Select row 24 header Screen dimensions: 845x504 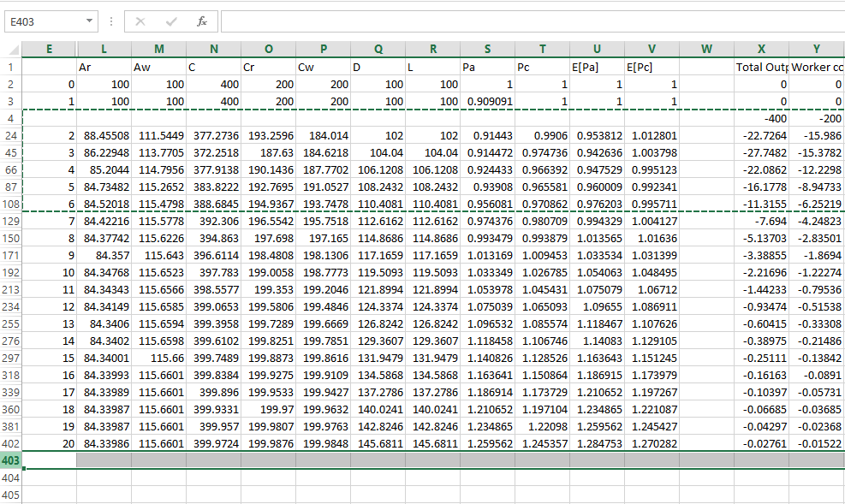pyautogui.click(x=11, y=136)
